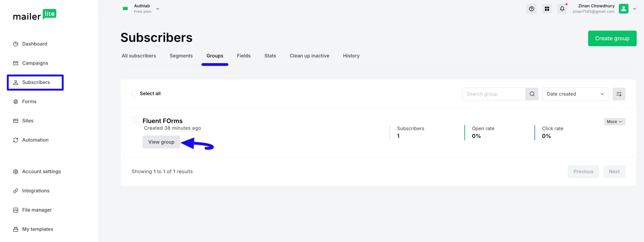Click the Authlab account chat icon

tap(125, 9)
